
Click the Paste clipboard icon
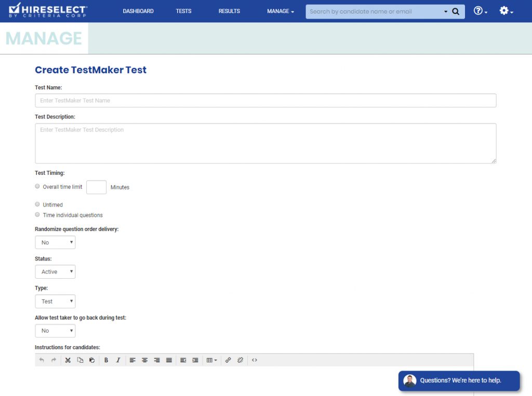92,360
